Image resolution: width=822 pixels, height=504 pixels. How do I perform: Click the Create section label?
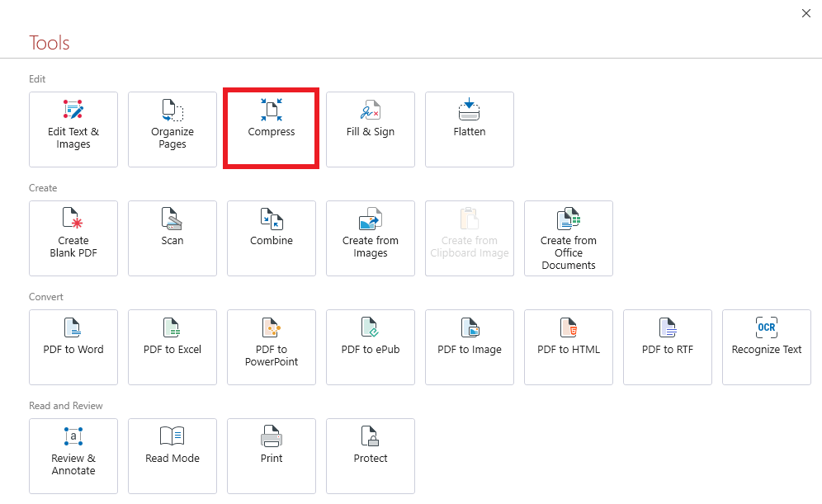pos(43,188)
